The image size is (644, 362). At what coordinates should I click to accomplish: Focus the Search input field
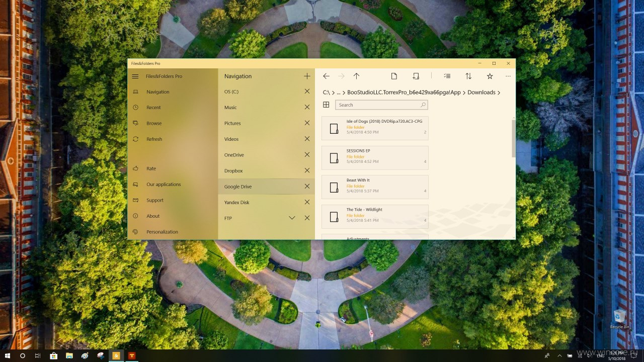(381, 105)
